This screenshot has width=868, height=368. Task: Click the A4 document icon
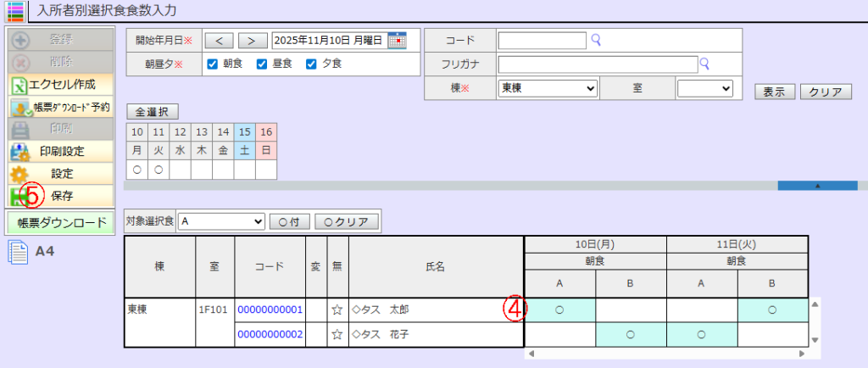click(19, 252)
